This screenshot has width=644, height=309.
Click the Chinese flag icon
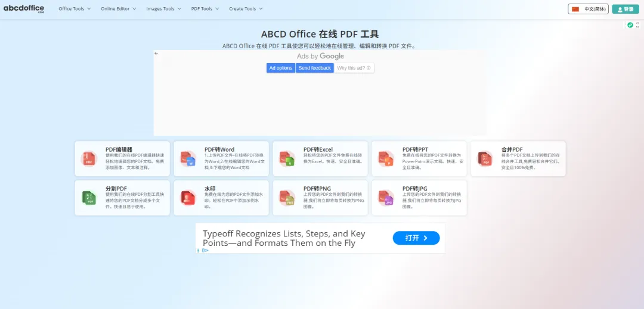coord(575,9)
